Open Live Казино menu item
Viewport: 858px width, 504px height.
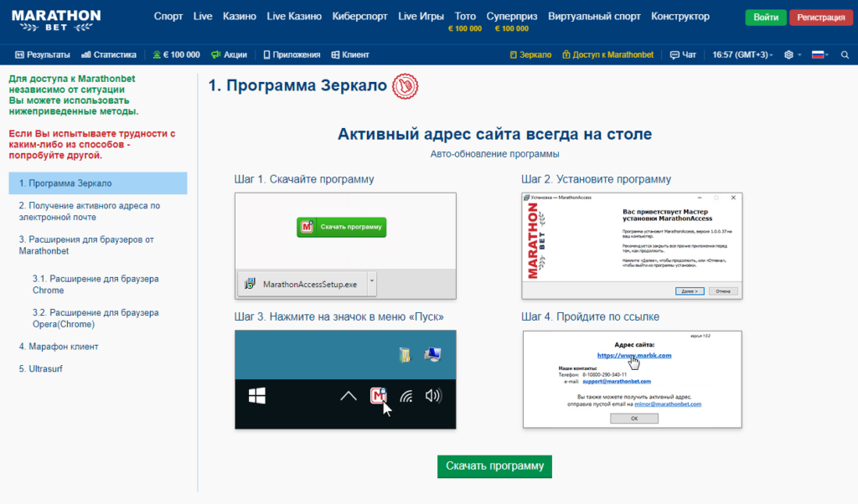[x=294, y=17]
